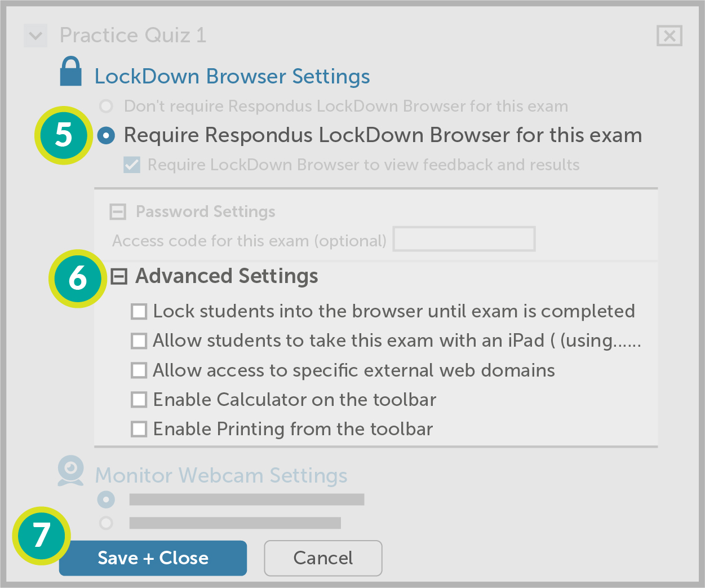
Task: Collapse the Advanced Settings section
Action: 119,276
